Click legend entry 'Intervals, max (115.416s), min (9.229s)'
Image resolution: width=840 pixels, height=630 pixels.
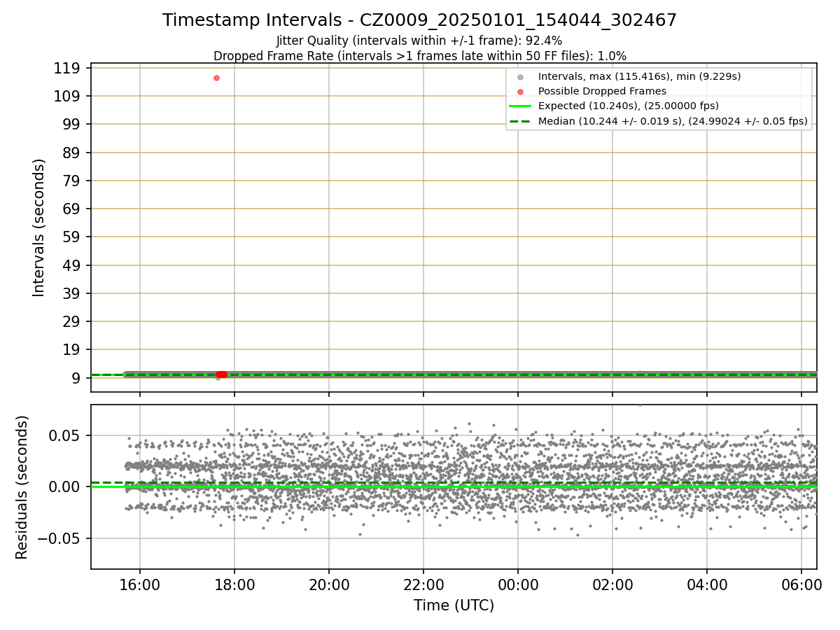click(639, 76)
